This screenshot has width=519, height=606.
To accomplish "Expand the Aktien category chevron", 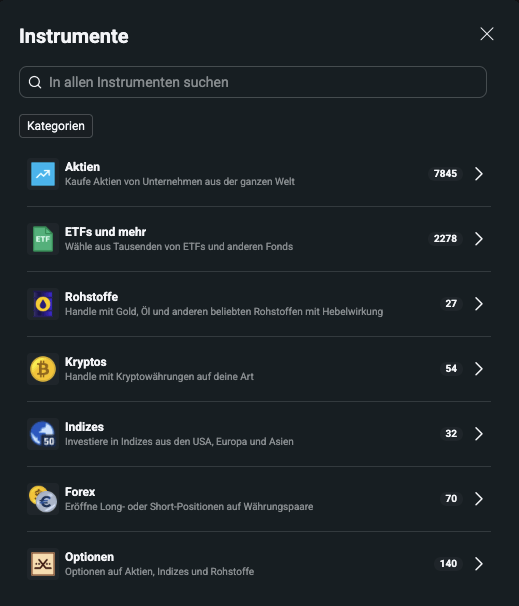I will (x=479, y=174).
